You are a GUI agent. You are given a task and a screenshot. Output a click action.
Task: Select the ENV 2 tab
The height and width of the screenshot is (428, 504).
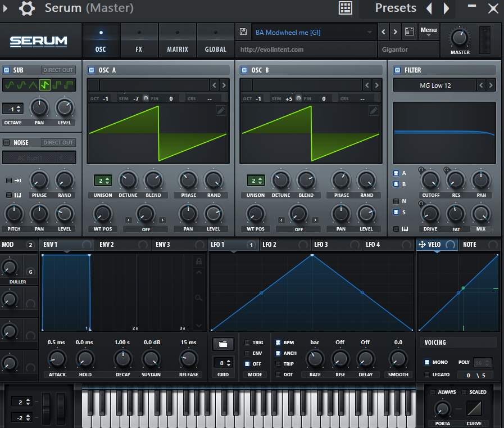(x=123, y=245)
